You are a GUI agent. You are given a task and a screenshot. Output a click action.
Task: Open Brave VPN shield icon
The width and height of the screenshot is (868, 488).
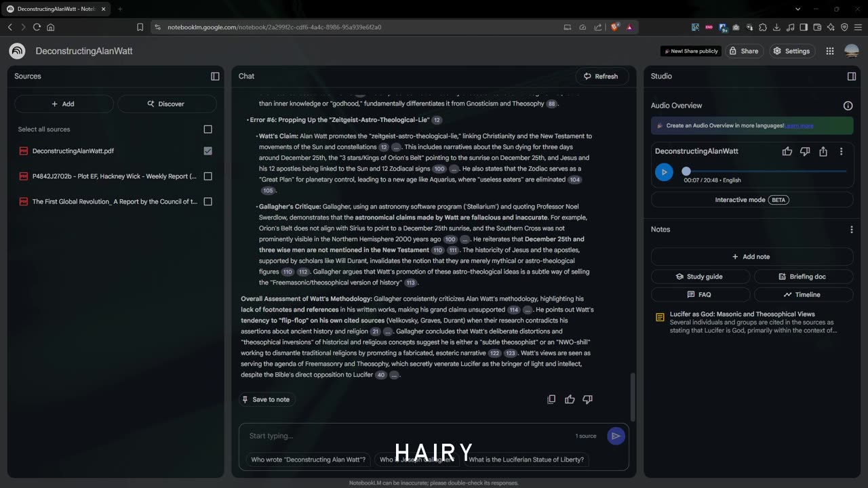pyautogui.click(x=844, y=27)
